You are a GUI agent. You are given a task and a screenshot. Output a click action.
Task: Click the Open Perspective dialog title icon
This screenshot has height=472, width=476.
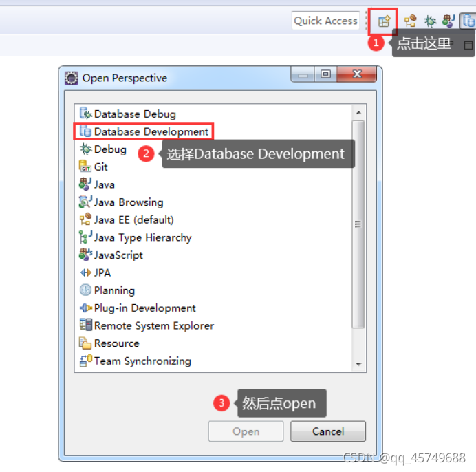point(72,78)
